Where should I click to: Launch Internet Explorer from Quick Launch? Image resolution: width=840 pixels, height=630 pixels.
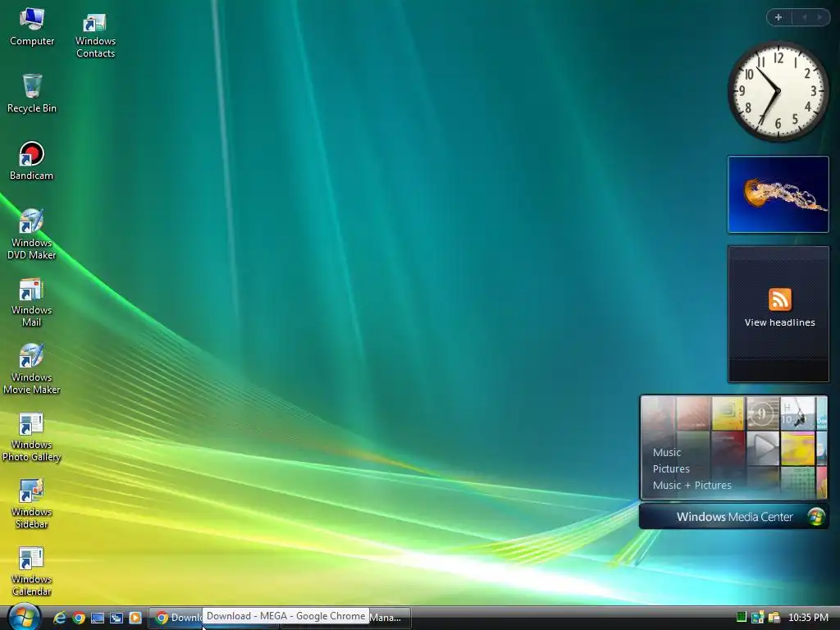(x=59, y=618)
